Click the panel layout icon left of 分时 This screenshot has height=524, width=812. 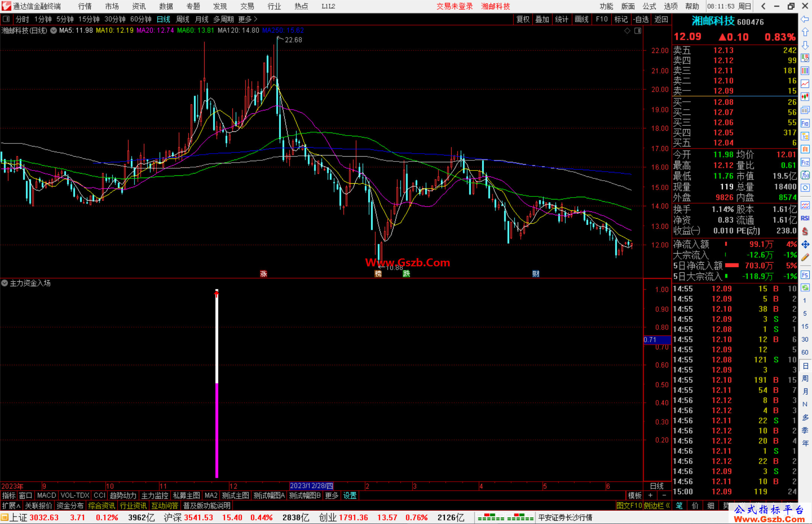click(6, 19)
